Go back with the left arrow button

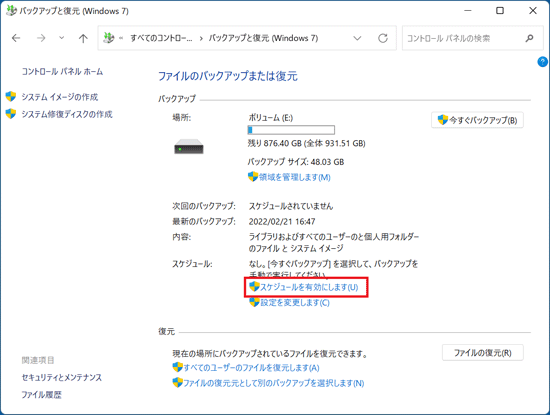tap(16, 38)
